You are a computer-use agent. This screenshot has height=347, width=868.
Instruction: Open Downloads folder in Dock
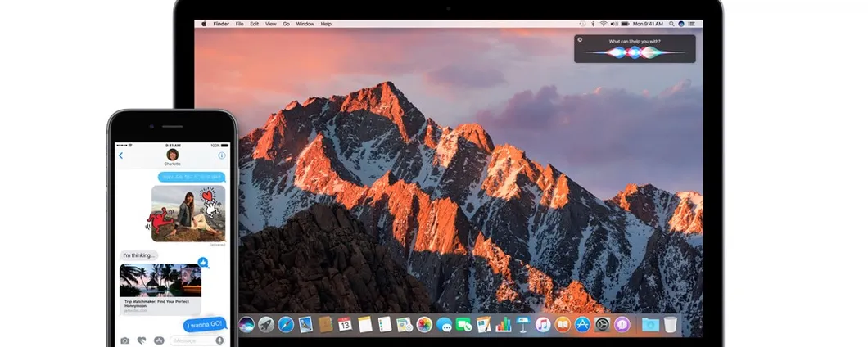click(x=650, y=324)
